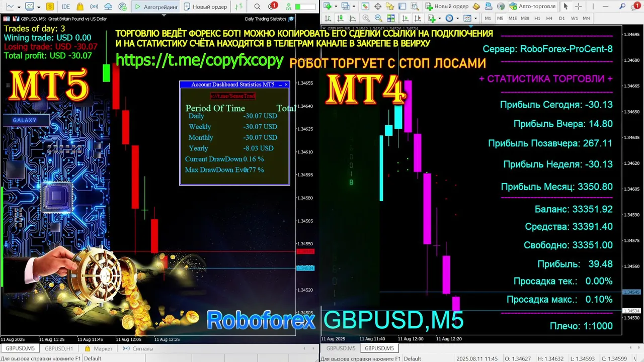The height and width of the screenshot is (362, 644).
Task: Expand the MT5 chart type dropdown arrow
Action: [x=19, y=7]
